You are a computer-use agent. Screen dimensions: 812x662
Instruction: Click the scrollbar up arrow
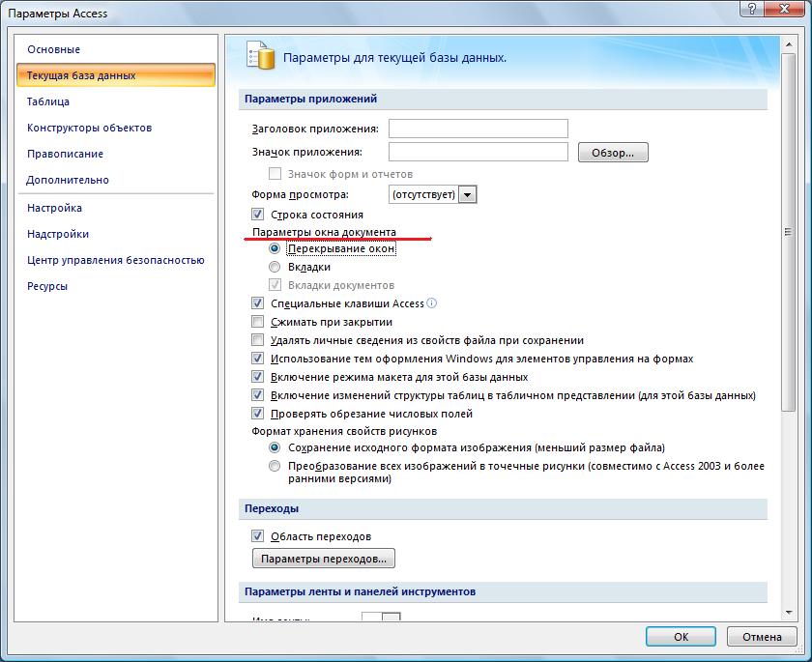click(788, 45)
